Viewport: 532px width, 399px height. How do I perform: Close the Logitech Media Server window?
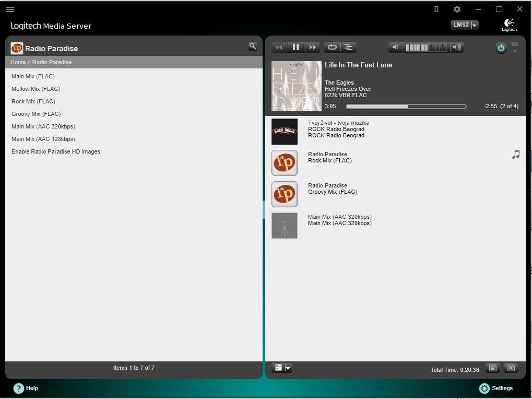click(x=519, y=9)
